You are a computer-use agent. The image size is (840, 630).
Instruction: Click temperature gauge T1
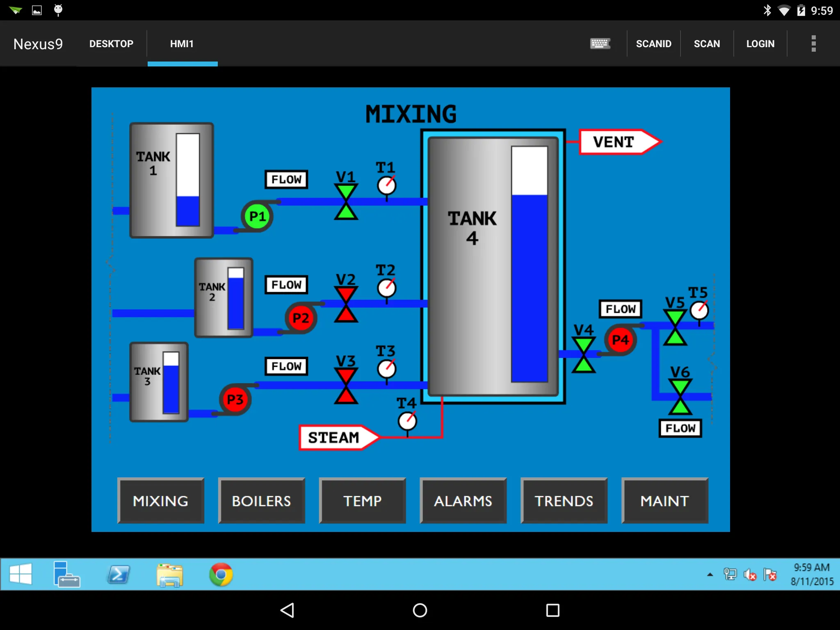click(386, 185)
